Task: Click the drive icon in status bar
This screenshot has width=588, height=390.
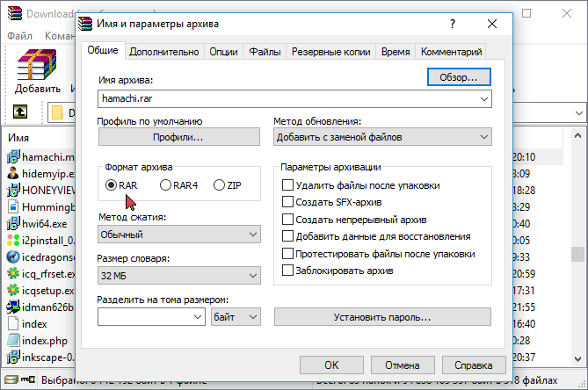Action: click(x=11, y=379)
